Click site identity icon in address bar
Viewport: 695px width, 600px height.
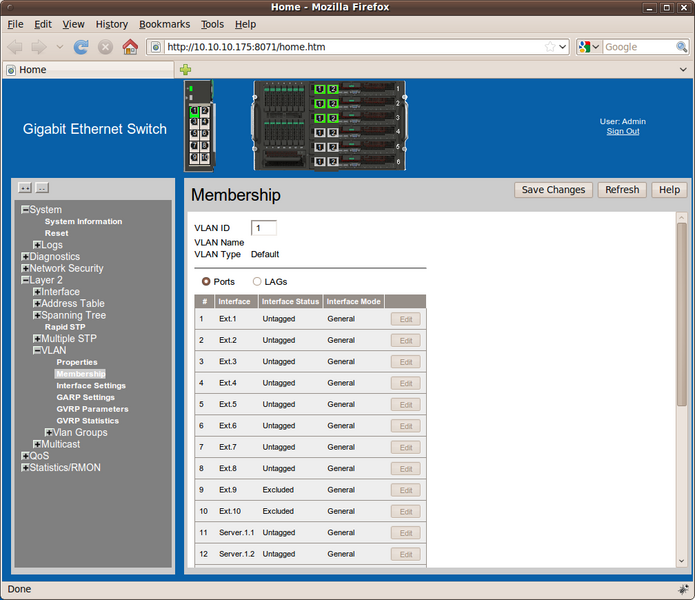[156, 47]
